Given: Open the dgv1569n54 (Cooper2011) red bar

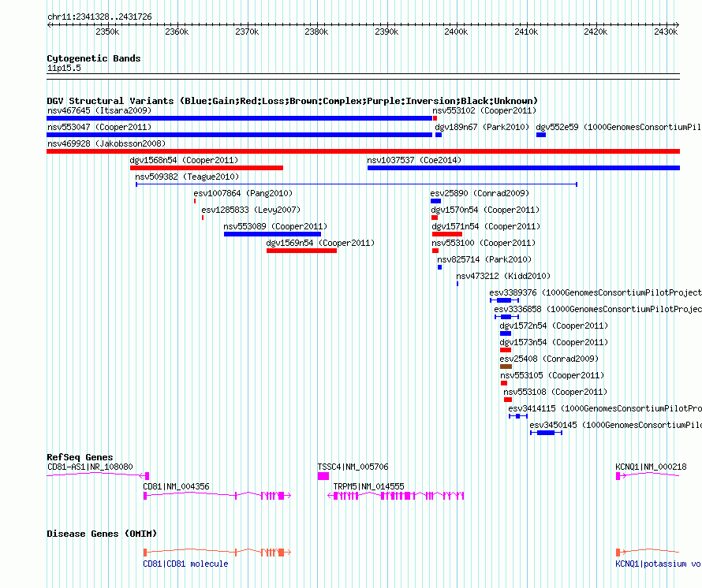Looking at the screenshot, I should coord(301,251).
